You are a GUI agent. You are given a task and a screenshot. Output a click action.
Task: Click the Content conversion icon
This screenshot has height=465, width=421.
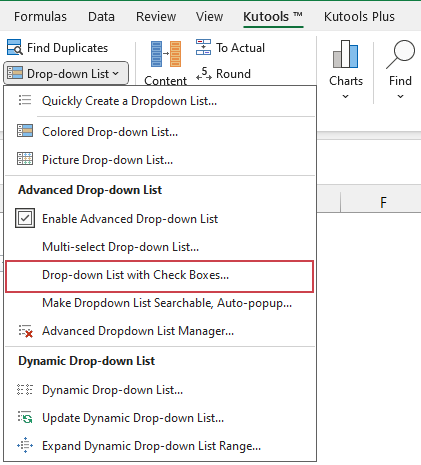[166, 54]
